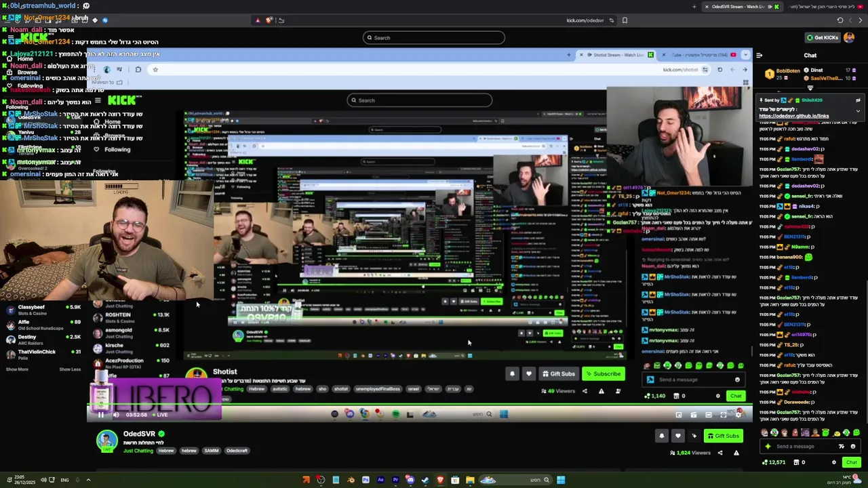Open the 12,571 KICKs balance
868x488 pixels.
coord(774,462)
